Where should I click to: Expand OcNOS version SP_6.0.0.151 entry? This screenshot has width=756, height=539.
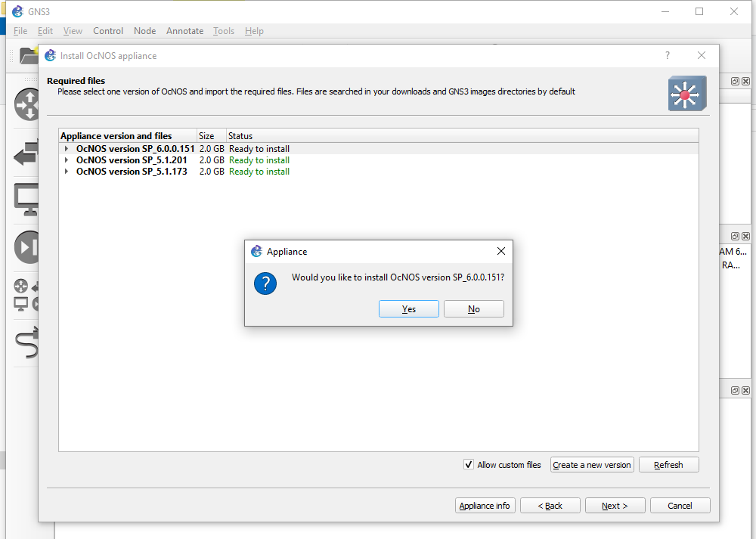(66, 148)
